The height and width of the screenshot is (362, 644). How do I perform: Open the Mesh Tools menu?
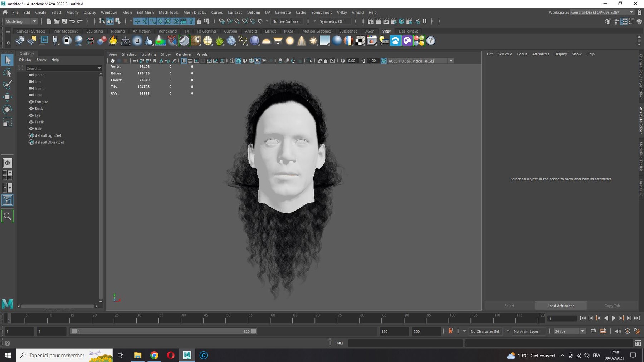click(x=169, y=12)
